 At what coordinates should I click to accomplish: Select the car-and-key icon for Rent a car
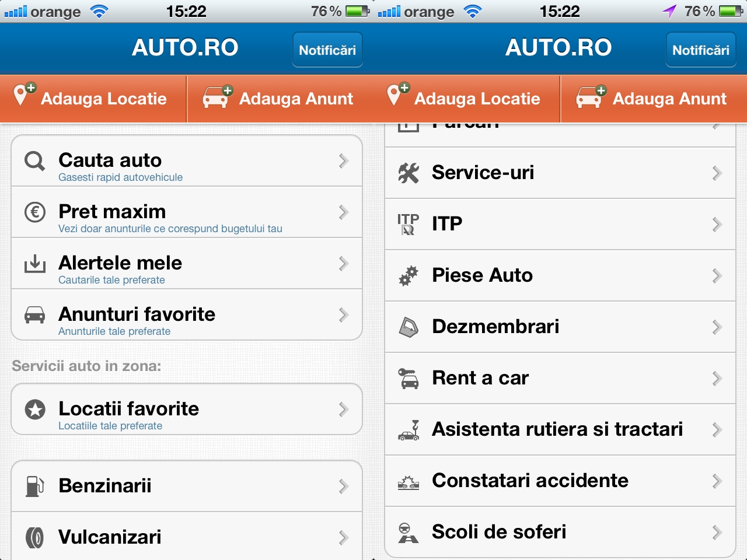(408, 379)
